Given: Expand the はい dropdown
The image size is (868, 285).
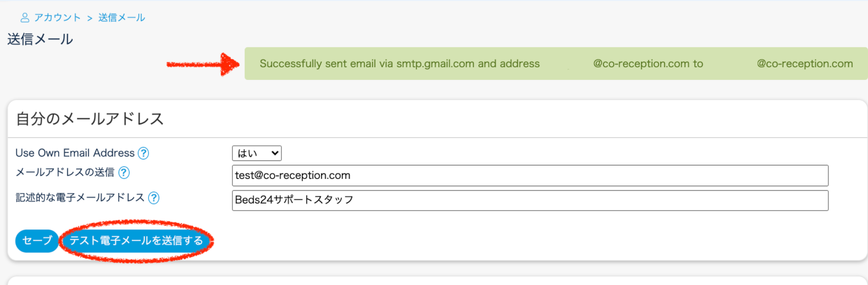Looking at the screenshot, I should pos(256,153).
